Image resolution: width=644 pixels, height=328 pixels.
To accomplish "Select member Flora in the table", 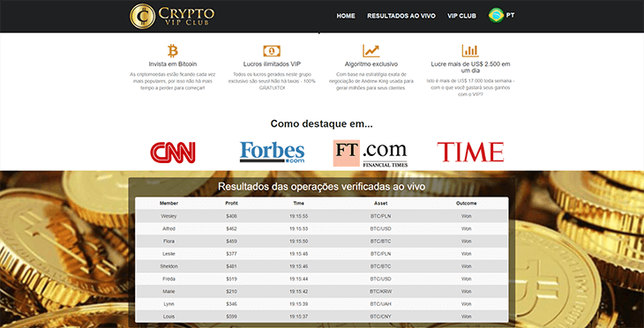I will 168,242.
